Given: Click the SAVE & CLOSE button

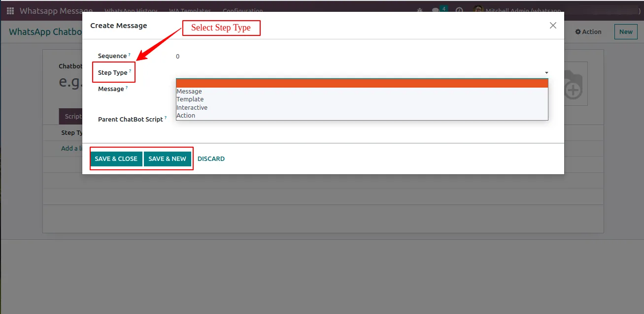Looking at the screenshot, I should click(x=116, y=159).
